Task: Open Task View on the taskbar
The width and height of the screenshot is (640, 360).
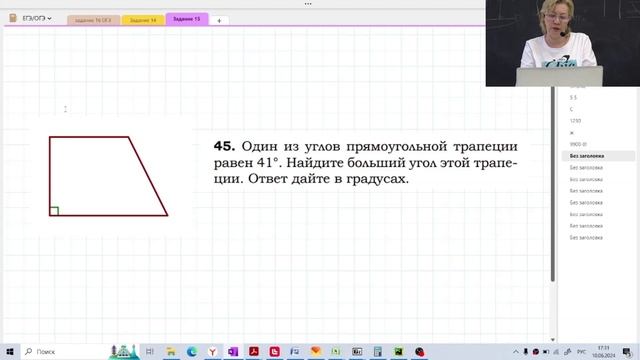Action: [x=150, y=351]
